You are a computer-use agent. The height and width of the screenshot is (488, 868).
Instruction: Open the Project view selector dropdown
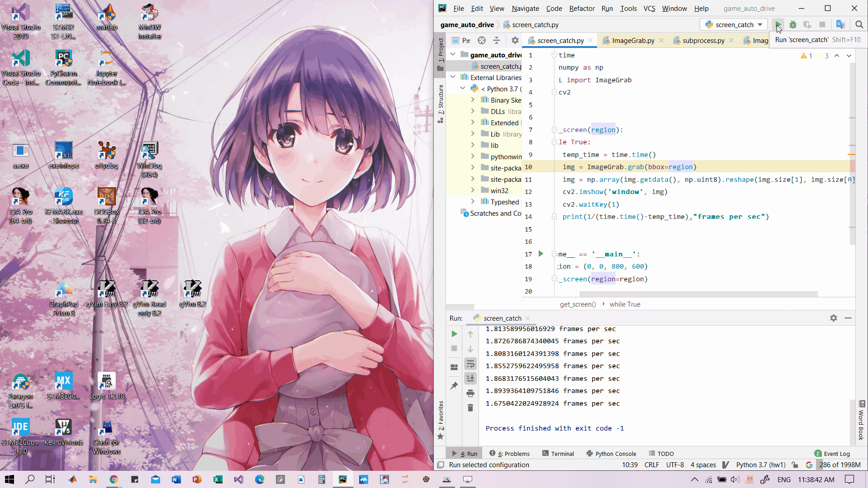point(461,41)
